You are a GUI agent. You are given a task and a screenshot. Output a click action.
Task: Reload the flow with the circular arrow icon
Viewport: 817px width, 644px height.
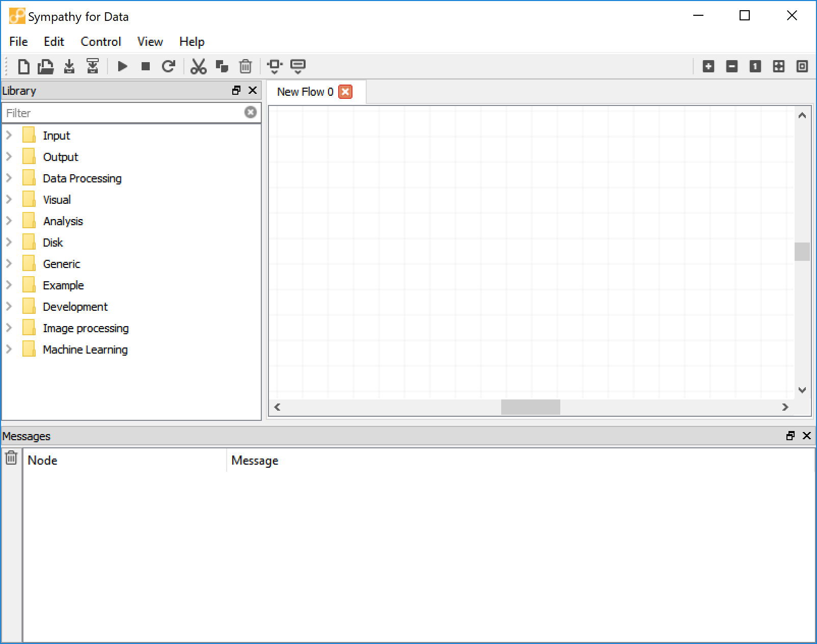point(169,66)
